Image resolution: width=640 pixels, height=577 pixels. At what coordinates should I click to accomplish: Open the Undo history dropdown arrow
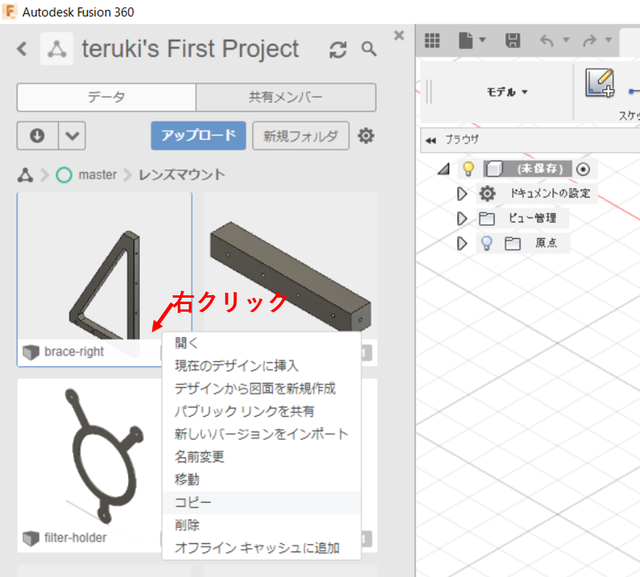point(566,40)
